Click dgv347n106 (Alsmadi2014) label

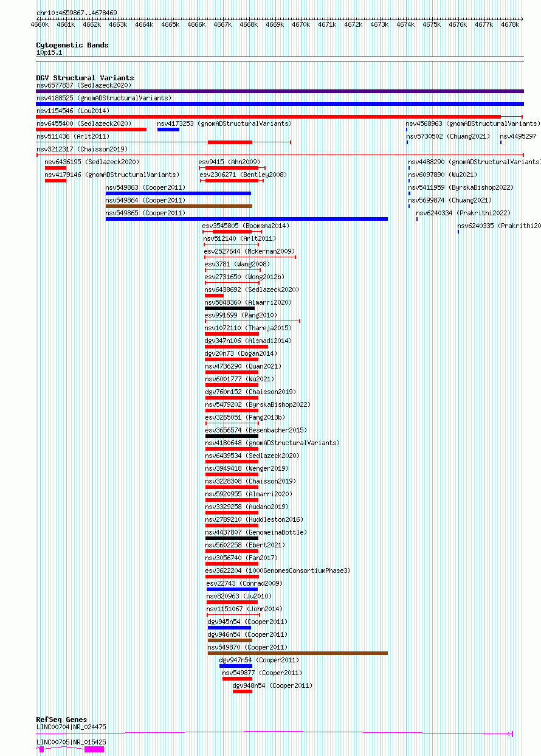click(x=248, y=341)
